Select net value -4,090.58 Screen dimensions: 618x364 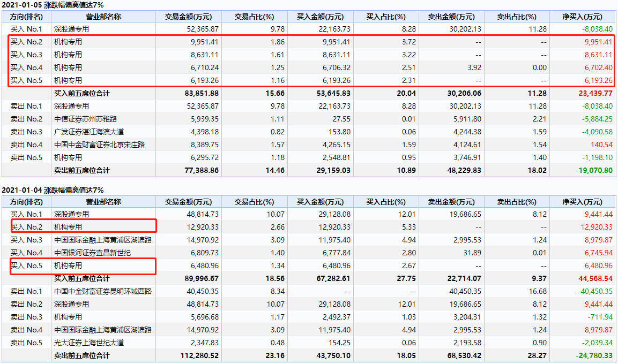pos(597,132)
